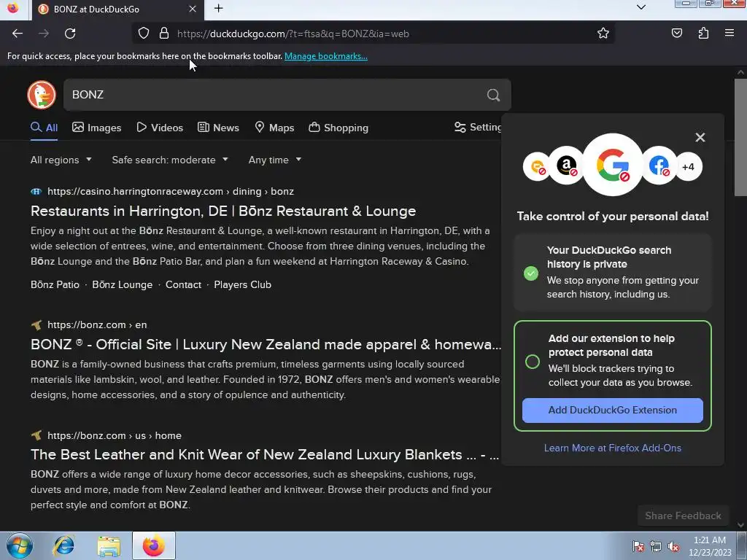The width and height of the screenshot is (747, 560).
Task: Switch to the Shopping tab
Action: (x=338, y=128)
